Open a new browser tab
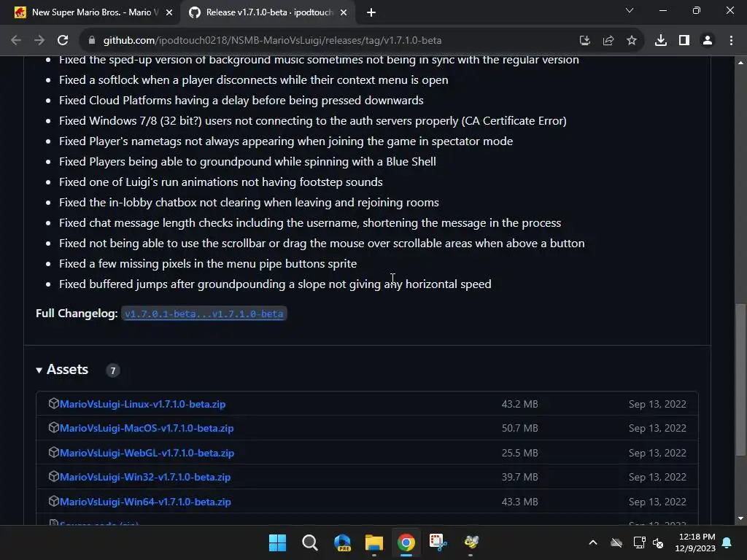Viewport: 747px width, 560px height. pos(371,12)
